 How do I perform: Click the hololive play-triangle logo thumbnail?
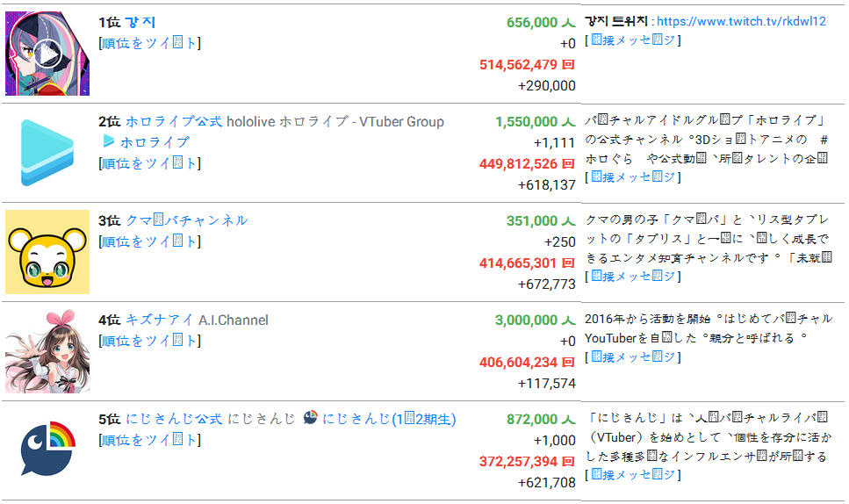pyautogui.click(x=47, y=153)
